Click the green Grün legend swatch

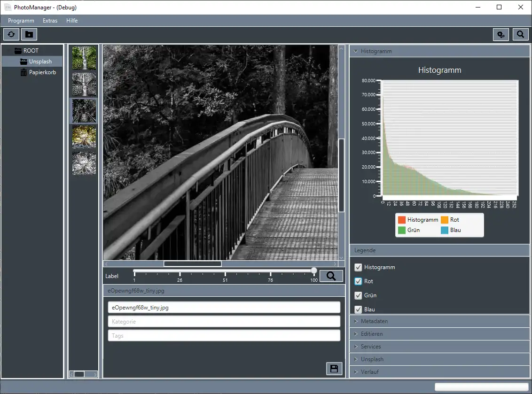coord(402,230)
